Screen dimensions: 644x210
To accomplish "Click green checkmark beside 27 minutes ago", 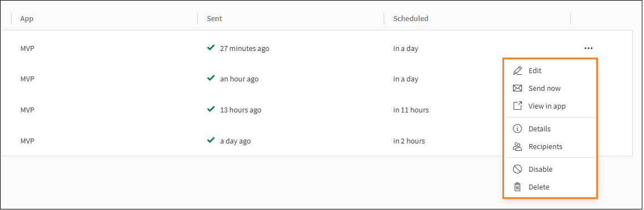I will point(211,48).
